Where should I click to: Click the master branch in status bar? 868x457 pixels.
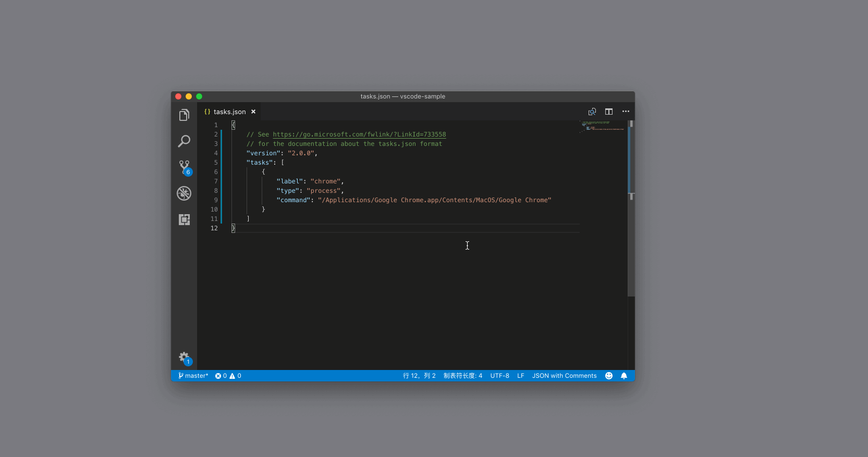193,376
